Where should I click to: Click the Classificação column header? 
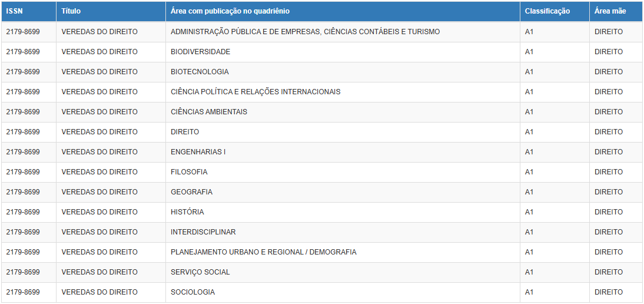[547, 11]
